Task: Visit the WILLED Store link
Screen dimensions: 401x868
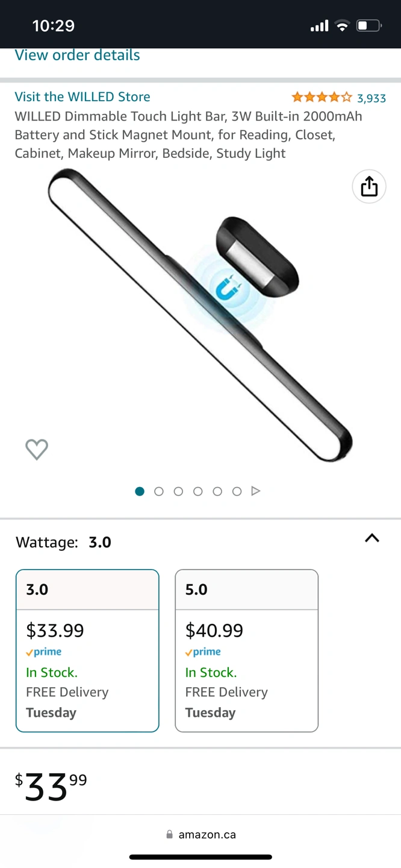Action: (82, 97)
